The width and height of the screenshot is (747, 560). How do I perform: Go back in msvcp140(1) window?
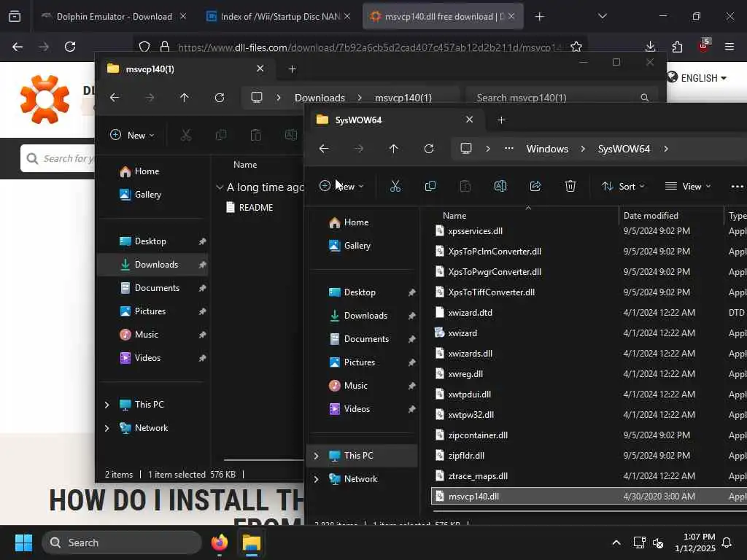[x=115, y=98]
